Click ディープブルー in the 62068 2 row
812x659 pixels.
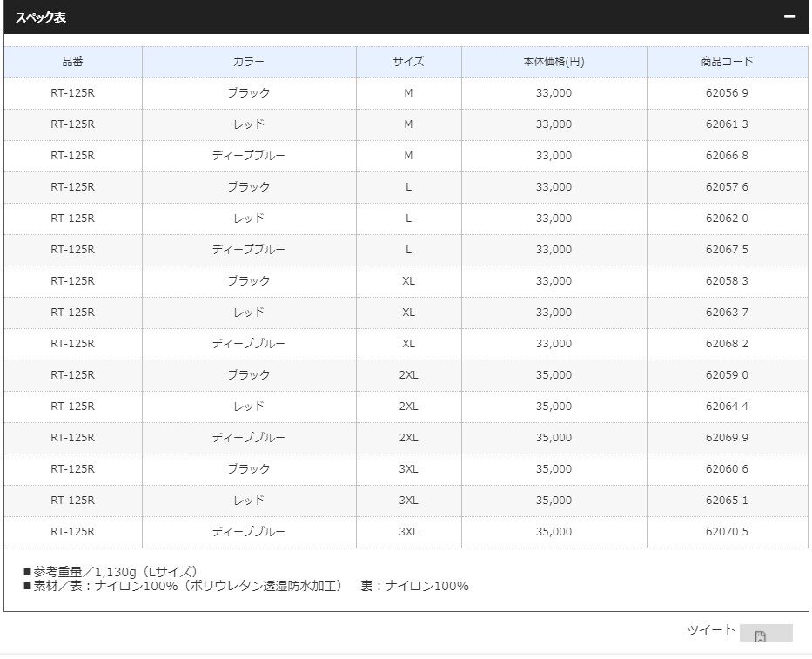(249, 344)
